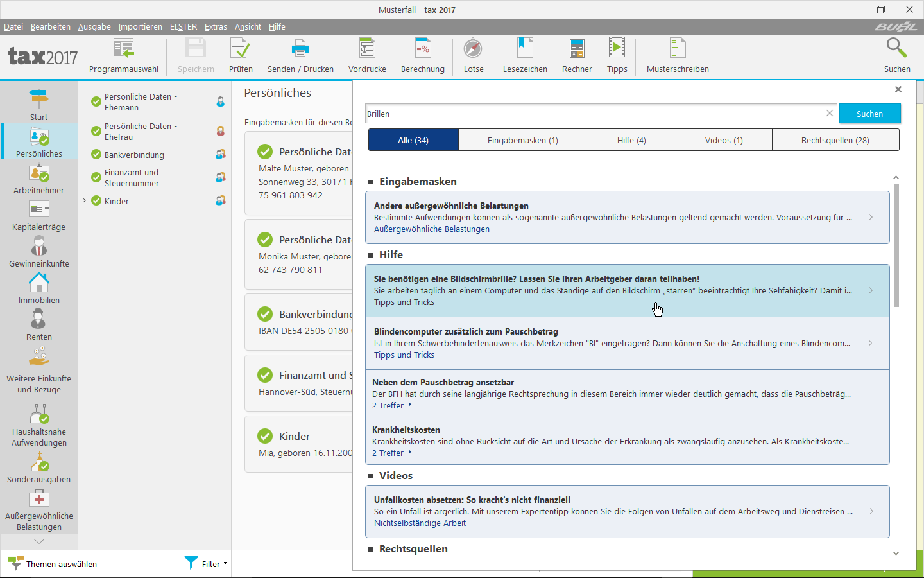Open the Datei menu
The width and height of the screenshot is (924, 578).
13,26
